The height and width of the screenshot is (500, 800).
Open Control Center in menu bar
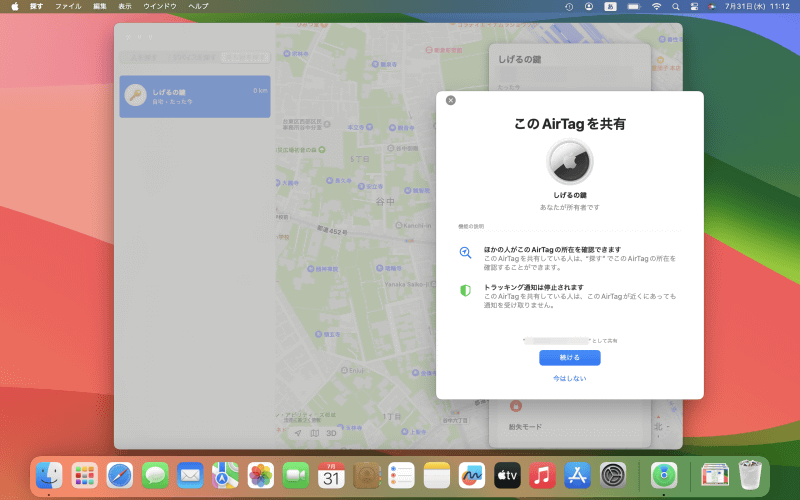coord(694,7)
